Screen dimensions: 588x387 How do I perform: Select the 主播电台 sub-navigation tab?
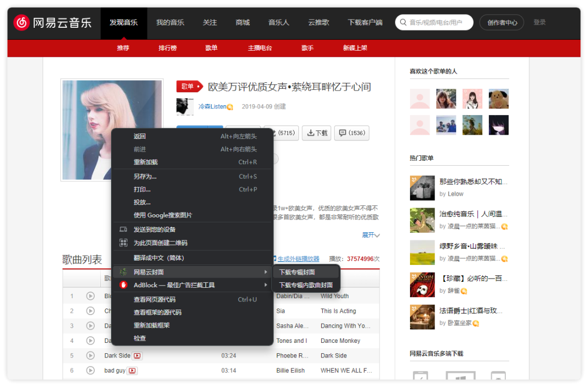point(260,48)
